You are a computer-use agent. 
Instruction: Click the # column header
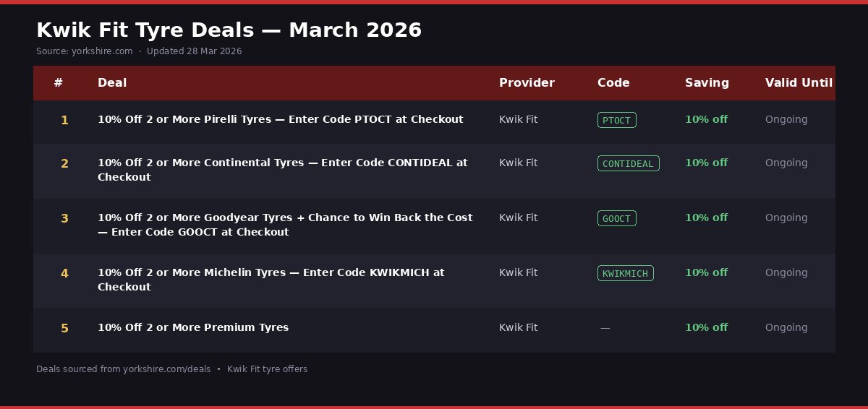coord(59,82)
